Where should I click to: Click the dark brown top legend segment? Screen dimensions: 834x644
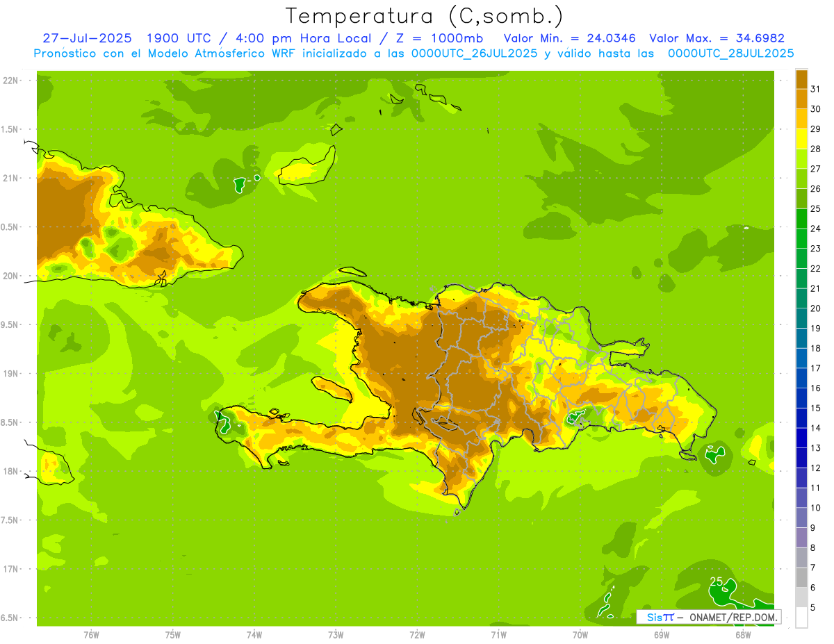point(801,79)
